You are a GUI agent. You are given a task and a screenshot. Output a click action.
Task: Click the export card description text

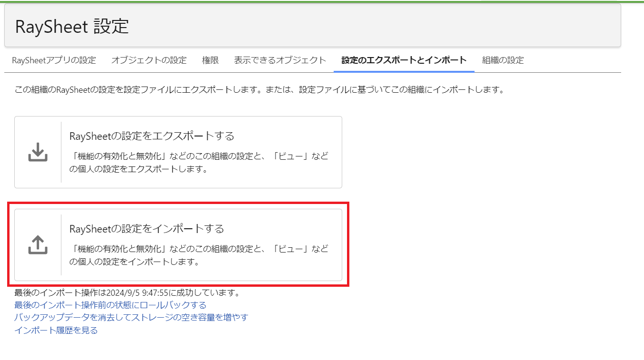click(x=199, y=163)
